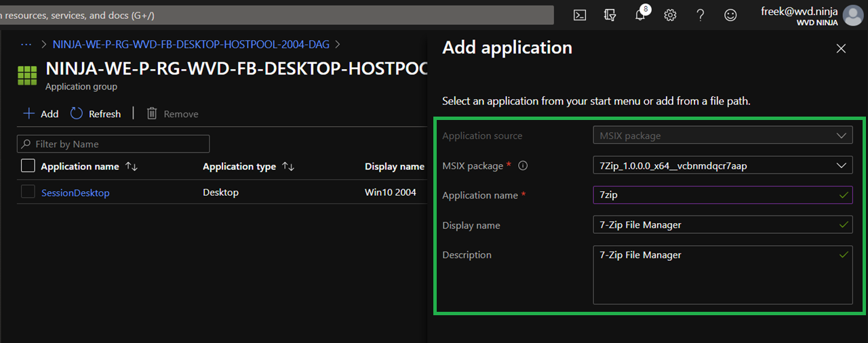Click the Application name column header
This screenshot has height=343, width=868.
point(80,166)
